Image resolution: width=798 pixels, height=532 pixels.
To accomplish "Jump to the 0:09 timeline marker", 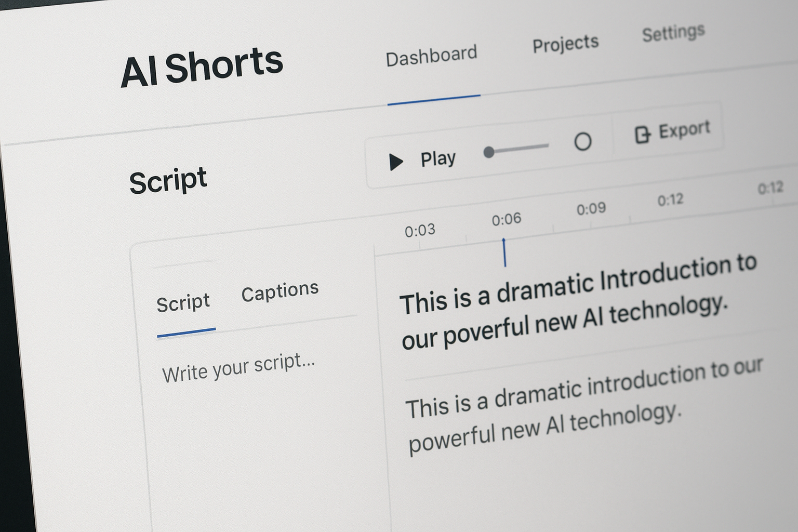I will (591, 209).
